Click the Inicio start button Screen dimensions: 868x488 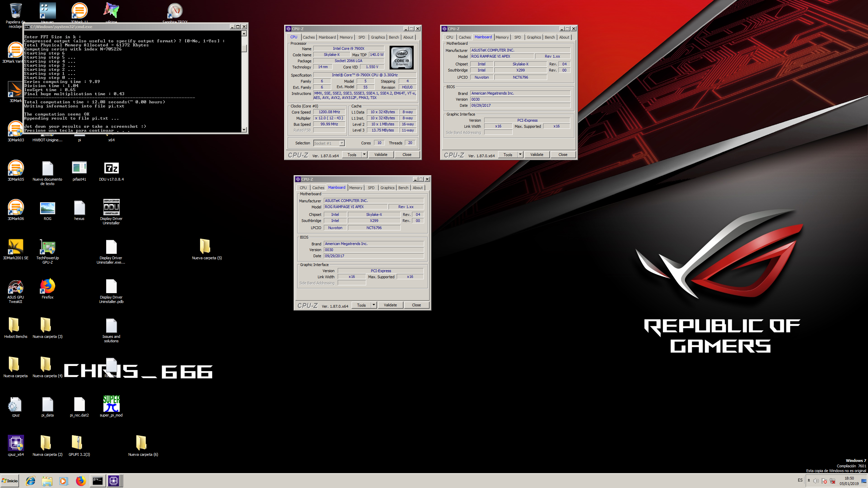click(10, 481)
